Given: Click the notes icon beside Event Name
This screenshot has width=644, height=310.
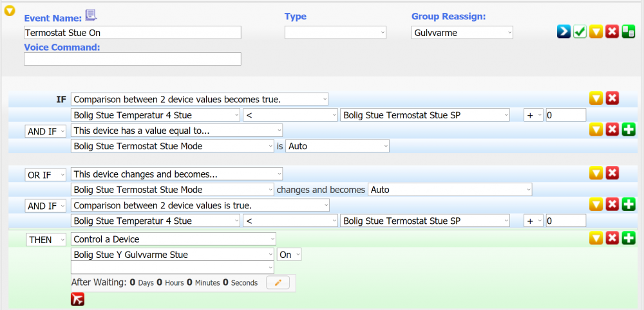Looking at the screenshot, I should point(91,15).
